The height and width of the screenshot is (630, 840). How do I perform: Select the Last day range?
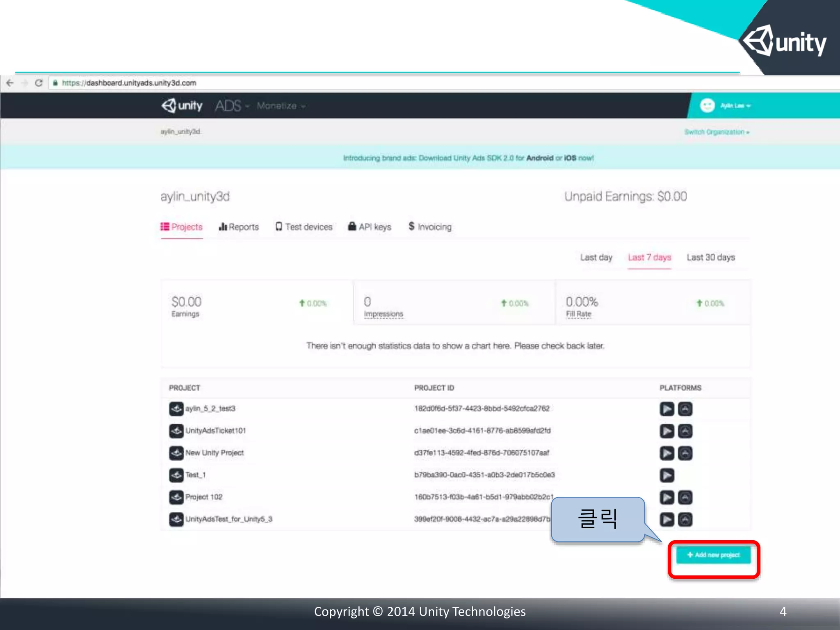coord(596,258)
